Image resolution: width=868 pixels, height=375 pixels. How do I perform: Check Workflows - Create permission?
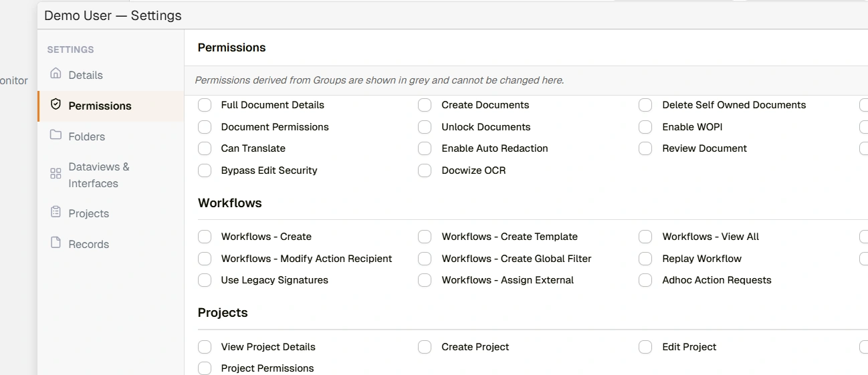click(205, 237)
